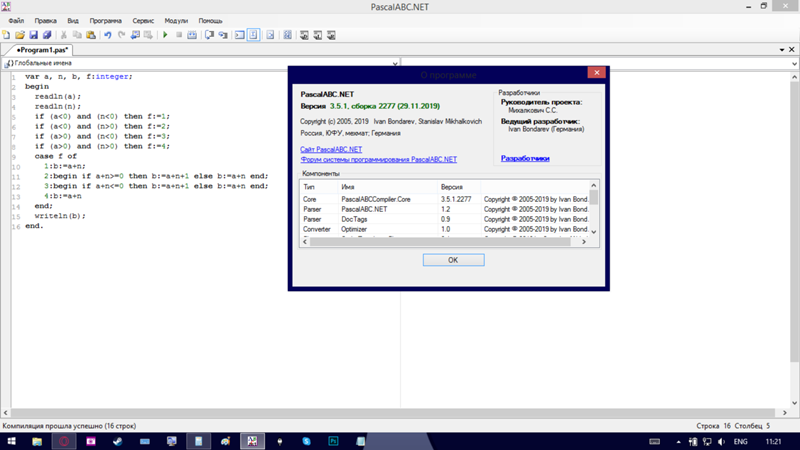Toggle the Output window toolbar icon
This screenshot has width=800, height=450.
point(240,35)
